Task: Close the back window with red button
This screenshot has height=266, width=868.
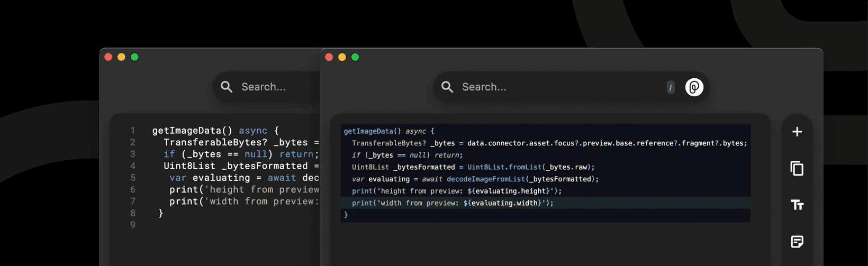Action: click(x=108, y=57)
